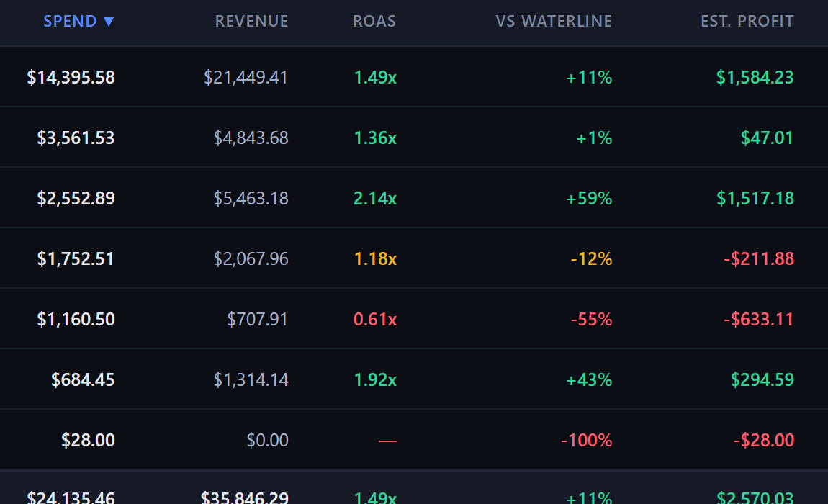Select the revenue value $4,843.68

(x=251, y=138)
